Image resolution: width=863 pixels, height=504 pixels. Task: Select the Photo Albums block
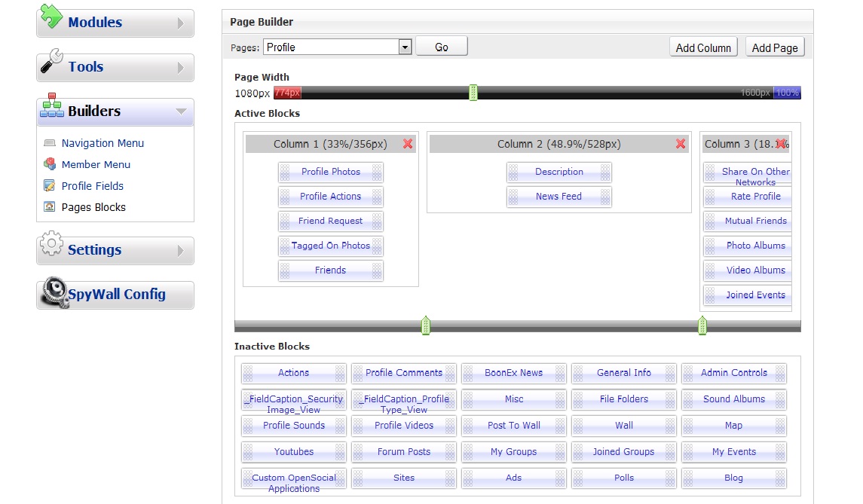click(x=748, y=246)
